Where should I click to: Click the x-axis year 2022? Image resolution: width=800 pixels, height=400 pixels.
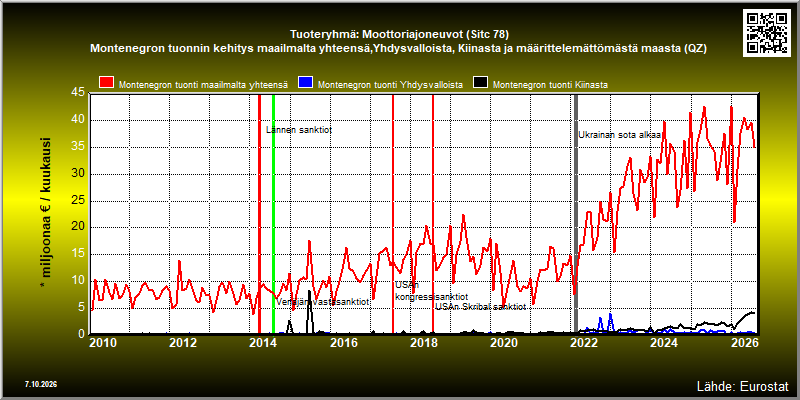(584, 342)
